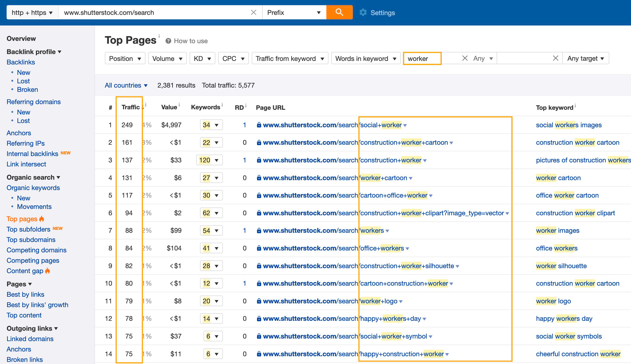Open the Position filter dropdown
Screen dimensions: 631x364
tap(125, 59)
